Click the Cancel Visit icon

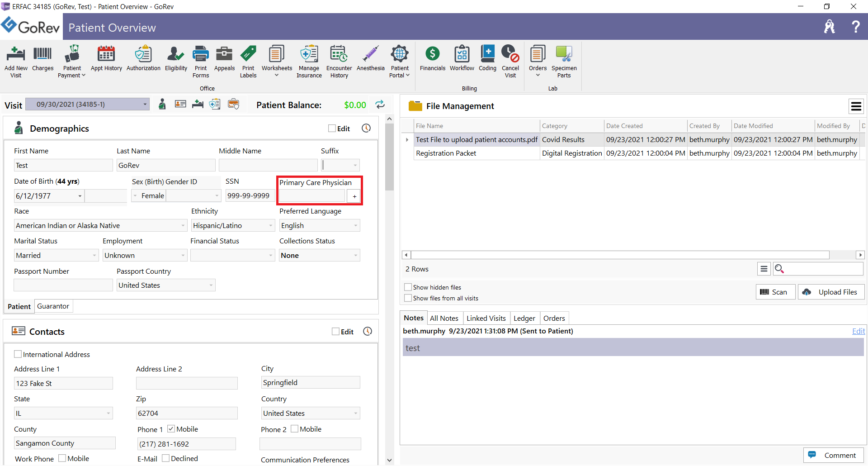(x=510, y=62)
